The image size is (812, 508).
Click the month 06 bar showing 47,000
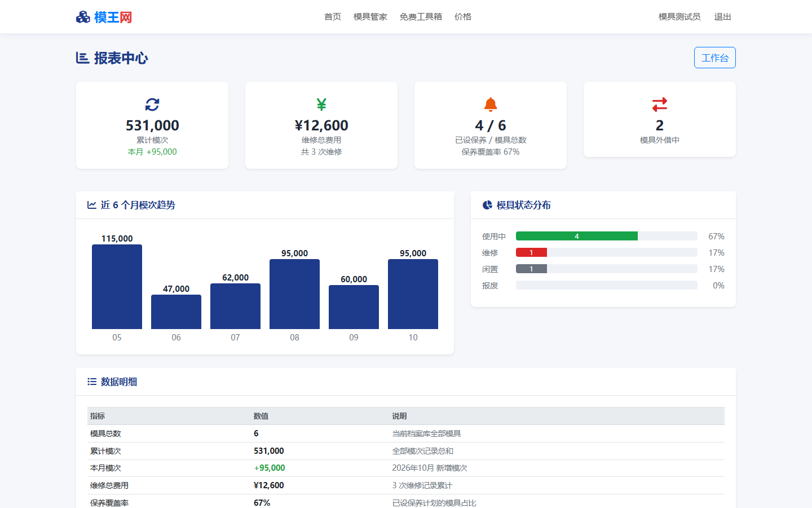[176, 312]
